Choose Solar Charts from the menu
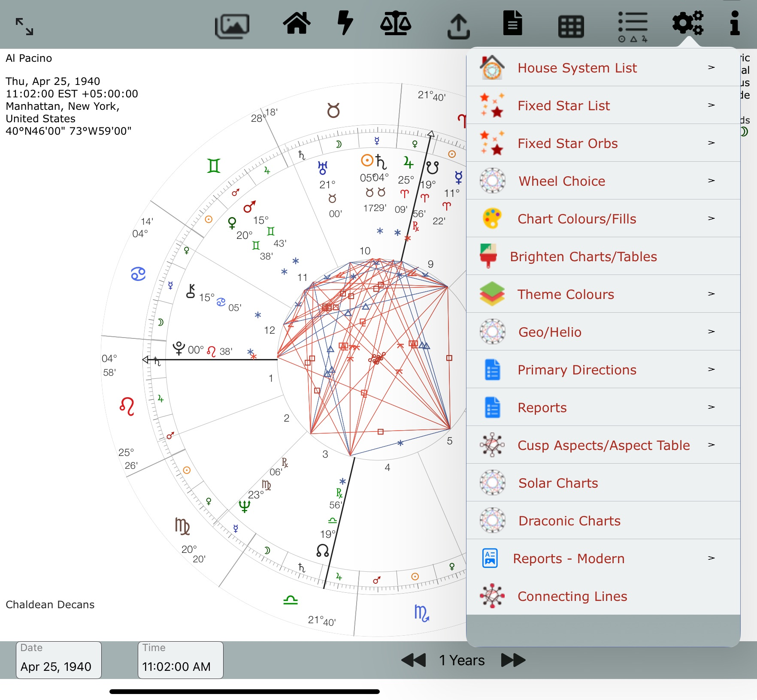Image resolution: width=757 pixels, height=700 pixels. (558, 483)
